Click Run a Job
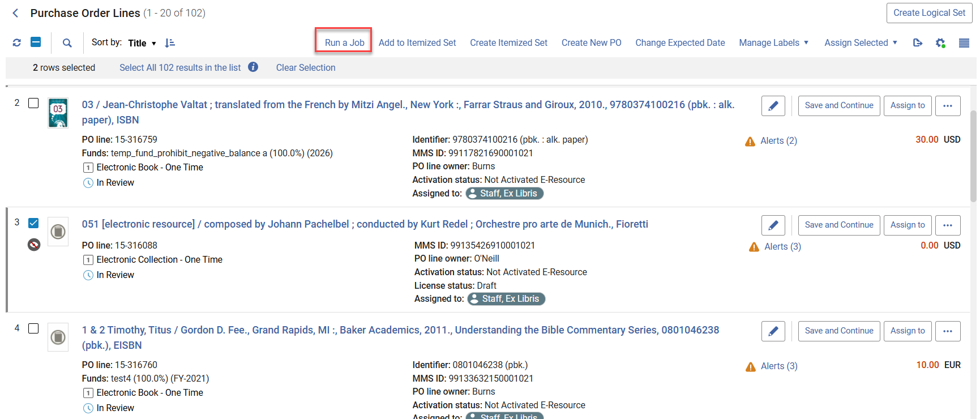The image size is (980, 419). 344,42
